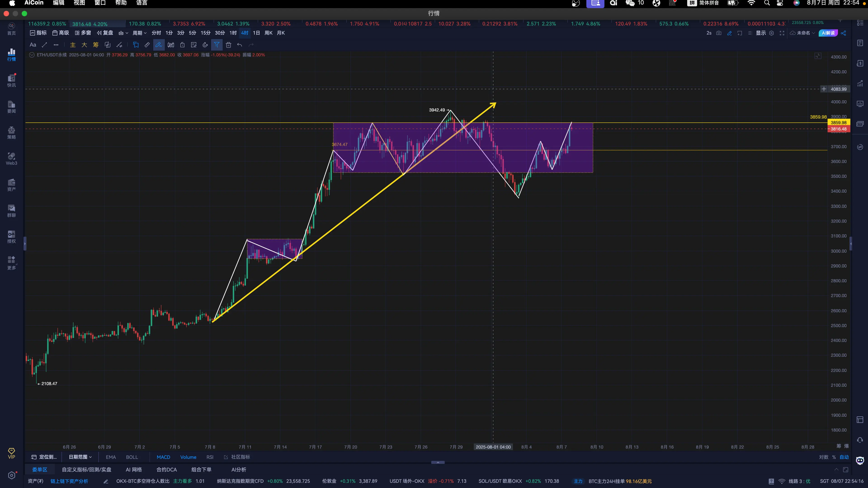Open the 未命名 layout name dropdown
Viewport: 868px width, 488px height.
pos(803,33)
